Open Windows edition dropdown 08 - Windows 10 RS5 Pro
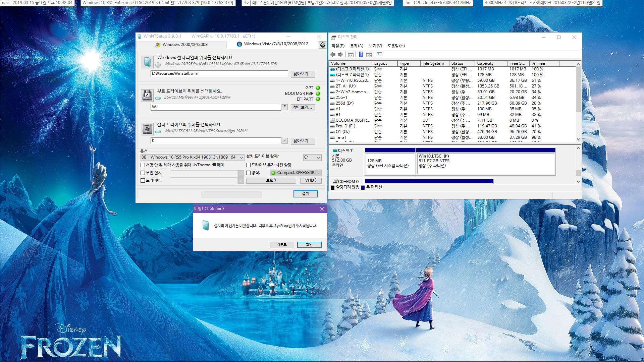644x362 pixels. (192, 157)
